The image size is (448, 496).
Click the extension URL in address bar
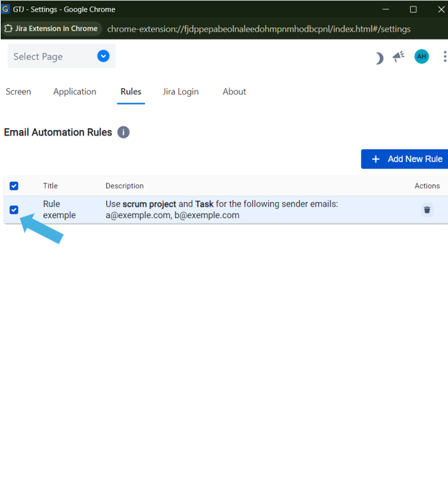click(259, 29)
